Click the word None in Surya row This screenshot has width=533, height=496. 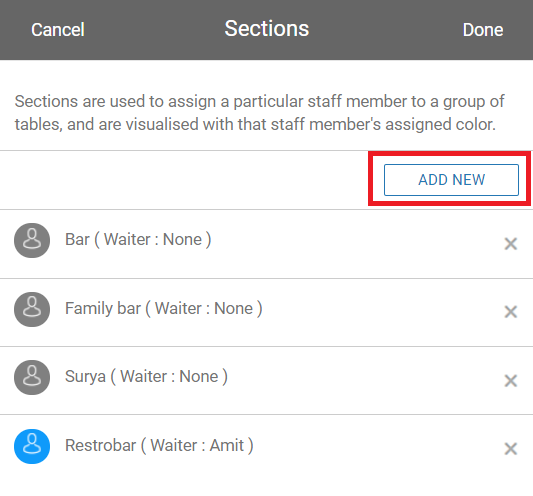(x=199, y=376)
